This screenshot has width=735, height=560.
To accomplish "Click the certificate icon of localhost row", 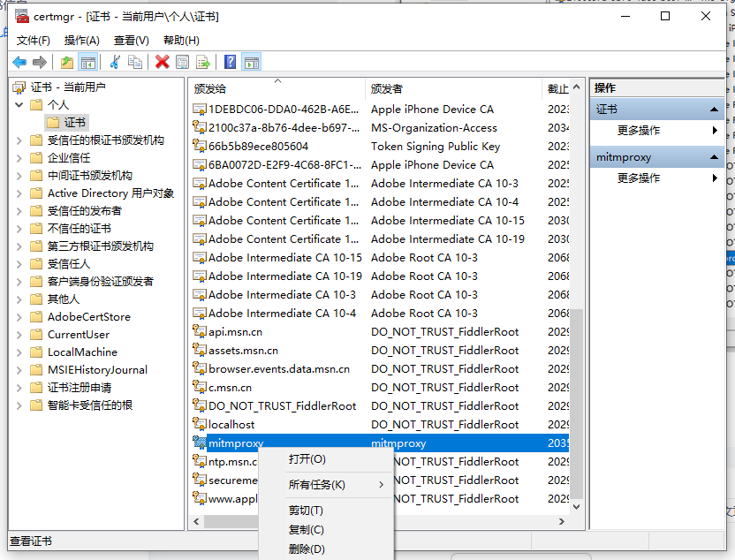I will click(x=200, y=424).
